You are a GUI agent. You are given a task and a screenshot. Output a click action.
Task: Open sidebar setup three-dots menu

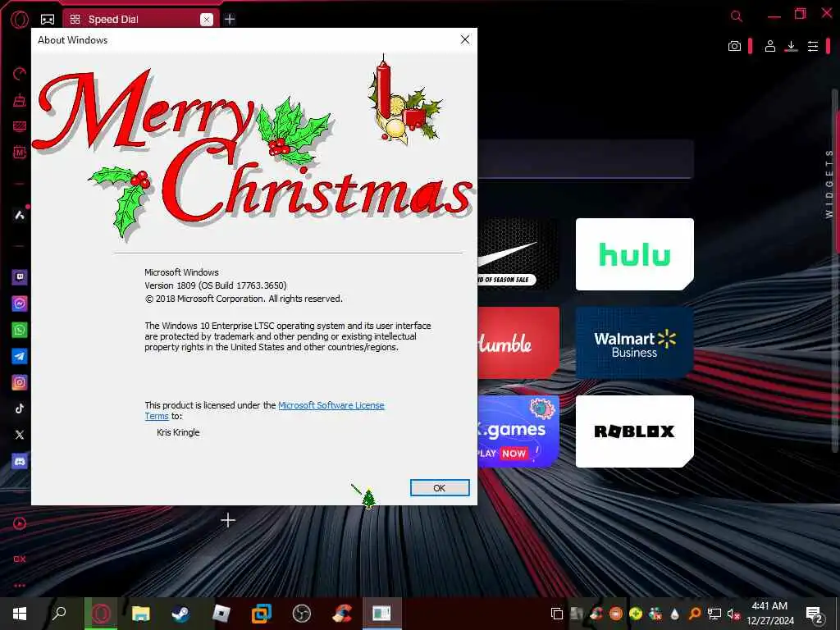coord(20,586)
